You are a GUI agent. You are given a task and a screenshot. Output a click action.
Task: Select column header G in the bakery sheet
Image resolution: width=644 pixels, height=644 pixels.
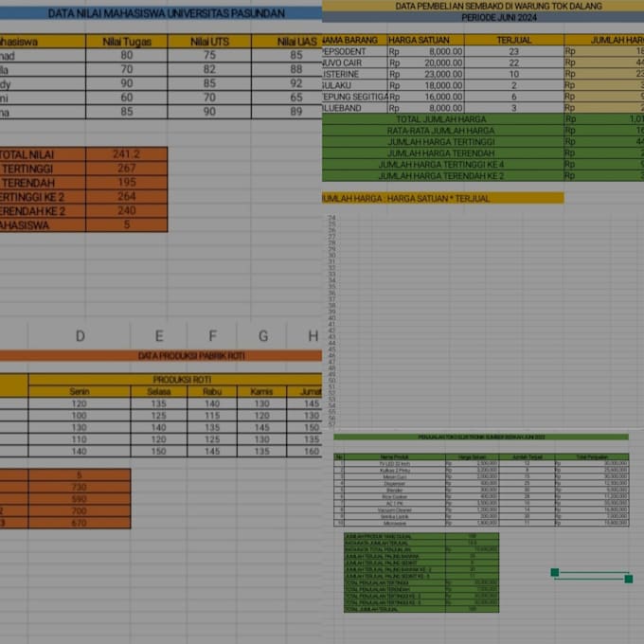tap(262, 336)
